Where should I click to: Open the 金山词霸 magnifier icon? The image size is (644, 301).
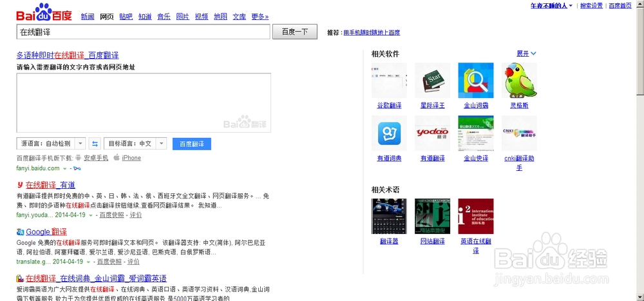click(x=476, y=80)
